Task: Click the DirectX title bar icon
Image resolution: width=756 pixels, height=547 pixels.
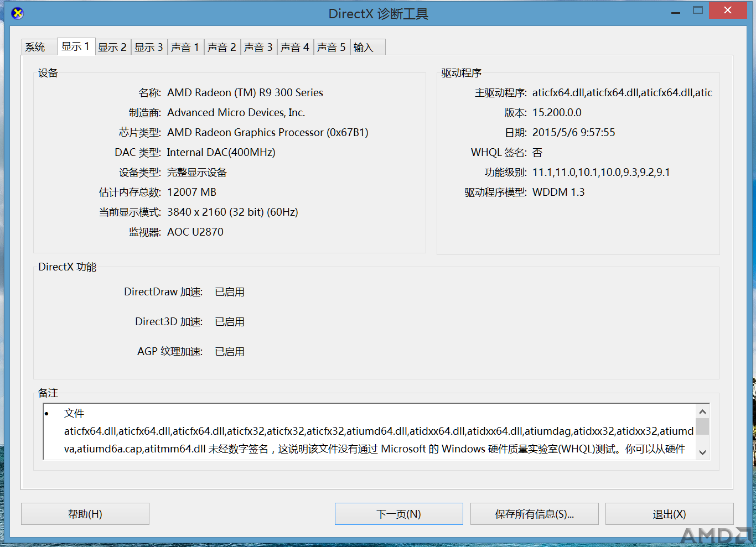Action: (18, 13)
